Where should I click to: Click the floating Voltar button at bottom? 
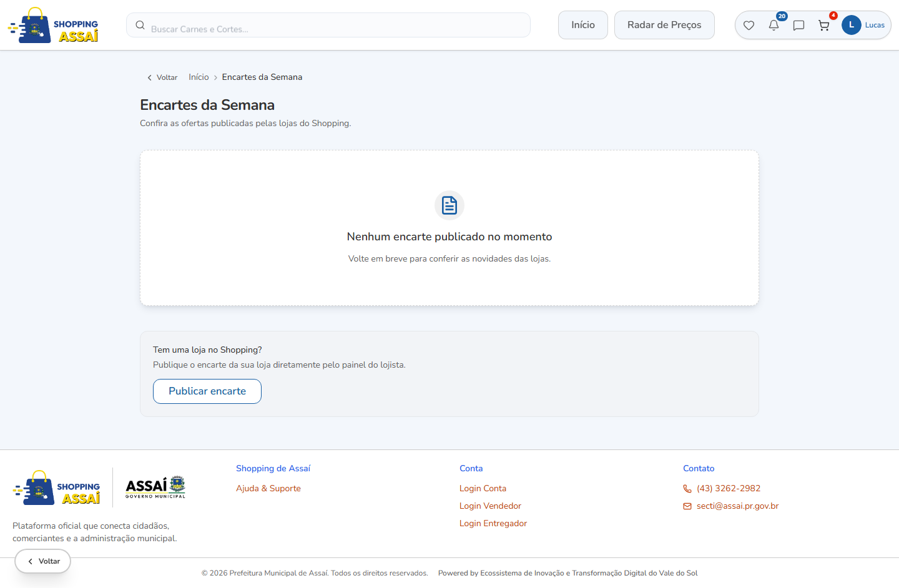tap(43, 561)
